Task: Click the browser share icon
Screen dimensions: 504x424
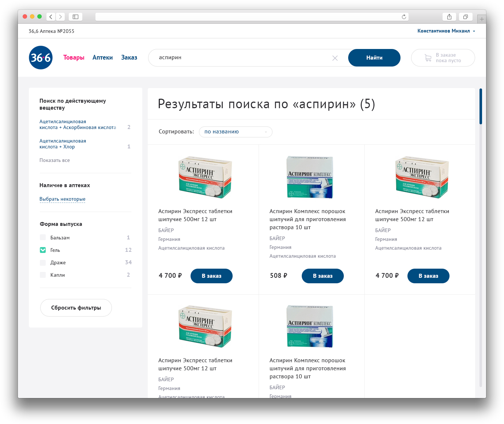Action: (449, 17)
